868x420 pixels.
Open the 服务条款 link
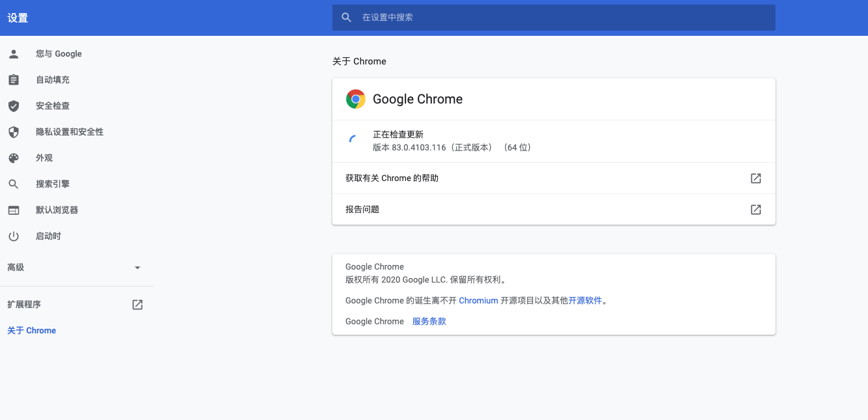click(429, 322)
